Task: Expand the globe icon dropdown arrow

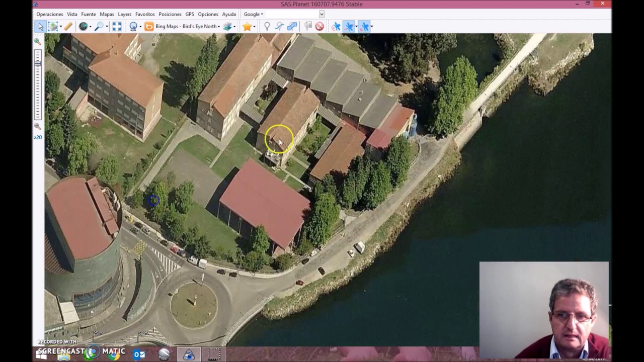Action: click(90, 26)
